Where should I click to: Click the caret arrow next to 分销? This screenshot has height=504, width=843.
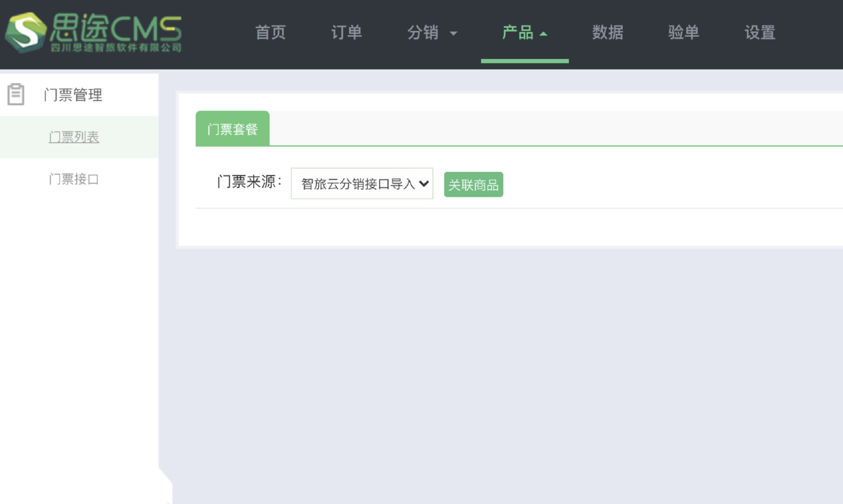[453, 34]
